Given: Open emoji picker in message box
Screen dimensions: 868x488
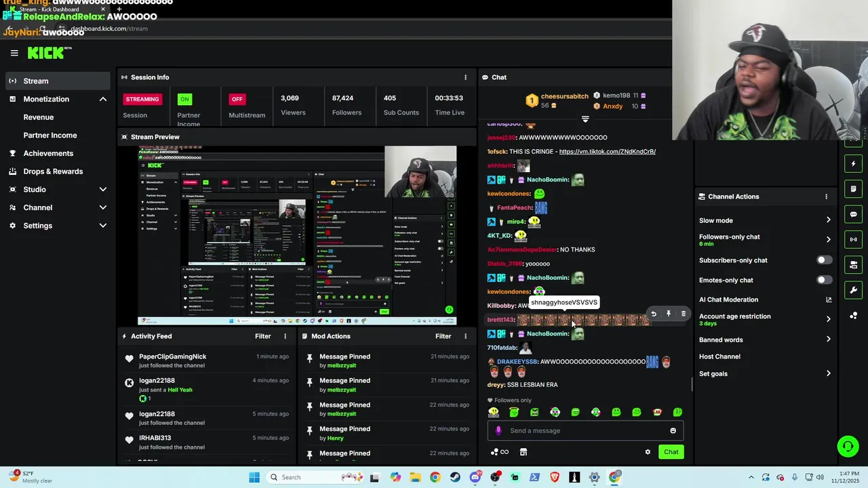Looking at the screenshot, I should click(x=673, y=430).
